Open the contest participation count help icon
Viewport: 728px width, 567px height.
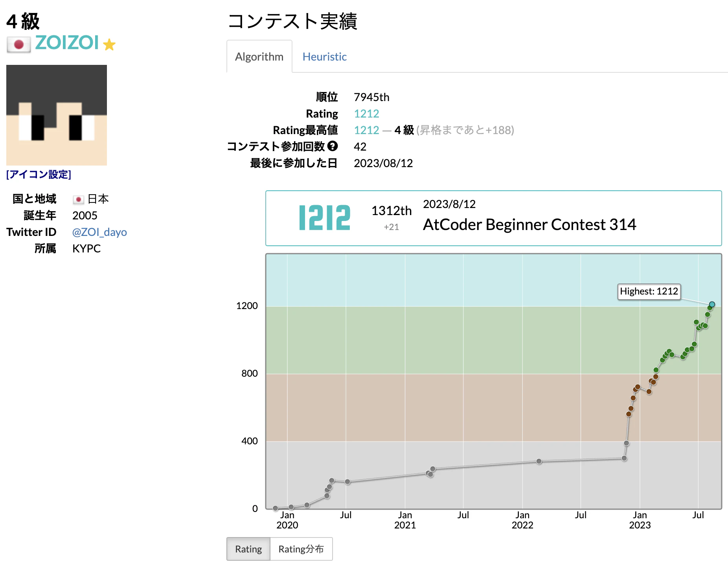click(333, 146)
